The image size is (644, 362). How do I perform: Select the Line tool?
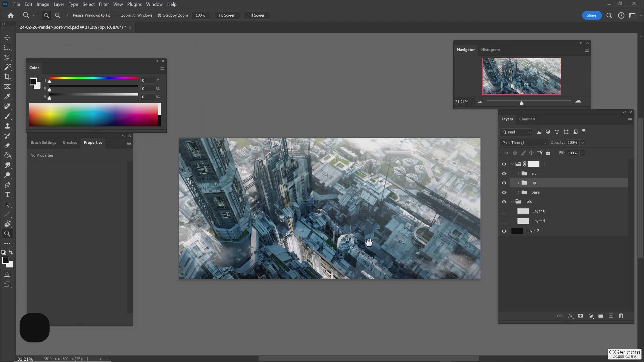7,214
